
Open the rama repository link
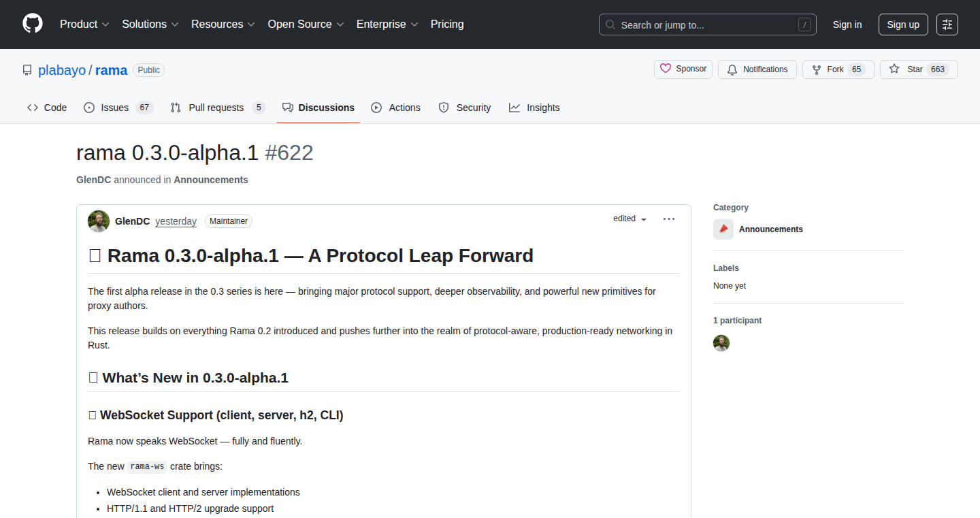(x=112, y=70)
